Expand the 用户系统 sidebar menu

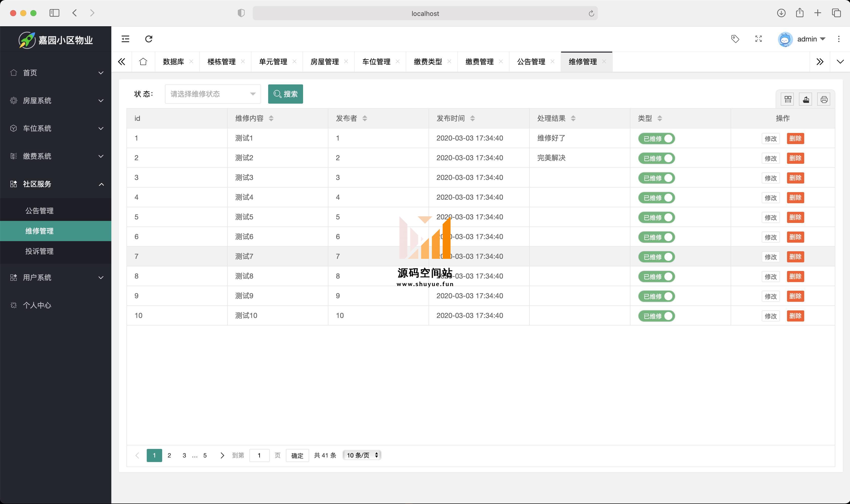(56, 278)
